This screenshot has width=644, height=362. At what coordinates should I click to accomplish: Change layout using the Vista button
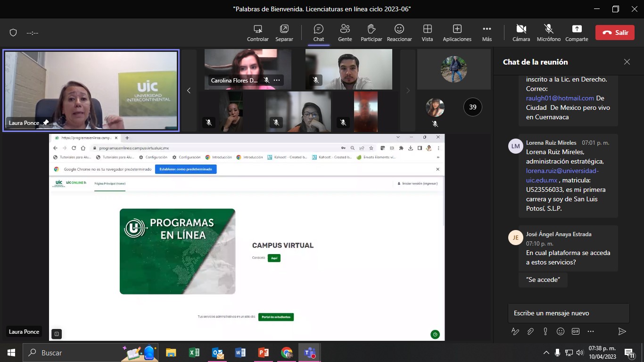(428, 33)
